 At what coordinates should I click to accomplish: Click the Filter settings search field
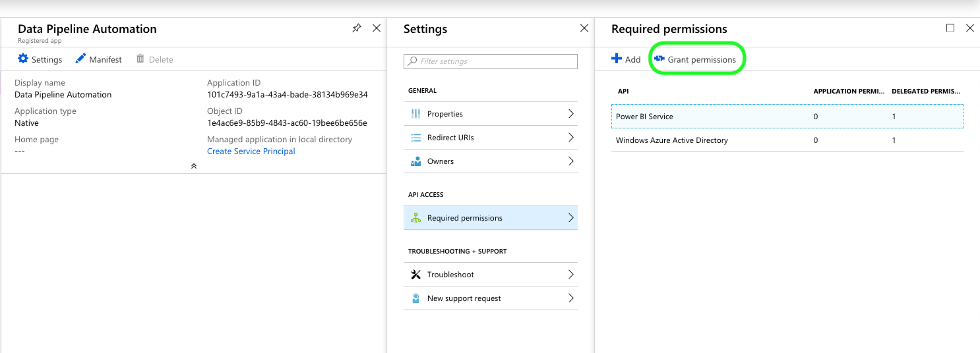point(491,61)
